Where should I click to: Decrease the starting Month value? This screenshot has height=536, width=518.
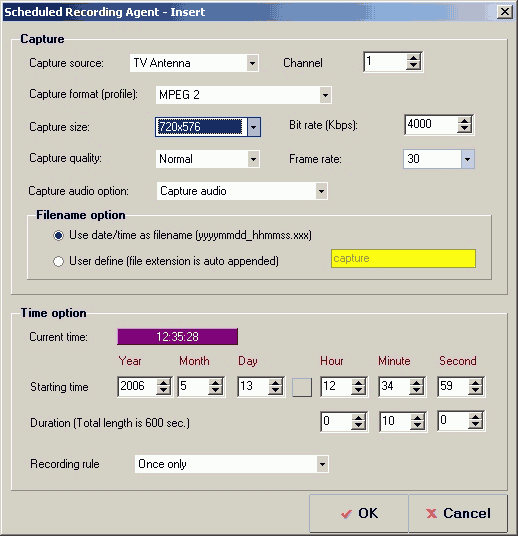click(x=215, y=391)
